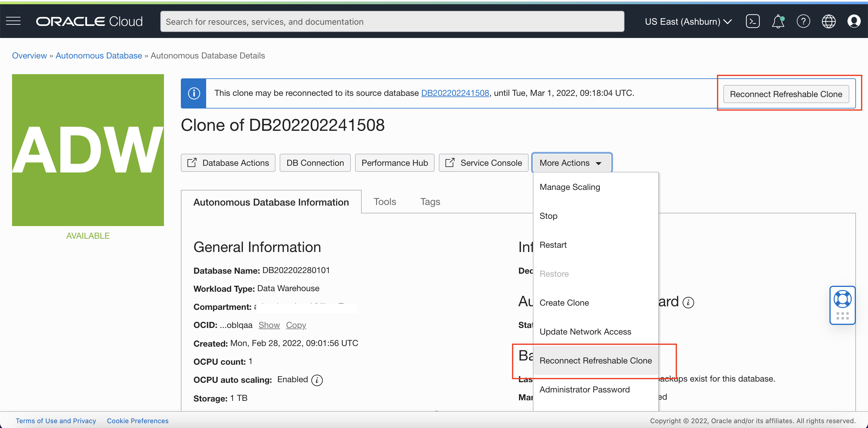Viewport: 868px width, 428px height.
Task: Open the hamburger navigation menu
Action: [14, 21]
